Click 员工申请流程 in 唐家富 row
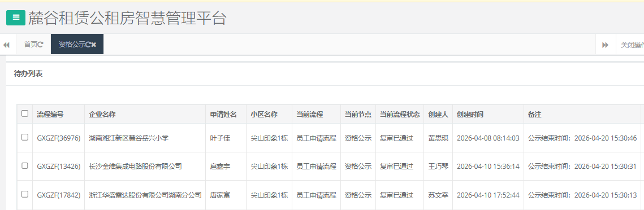 pos(316,195)
